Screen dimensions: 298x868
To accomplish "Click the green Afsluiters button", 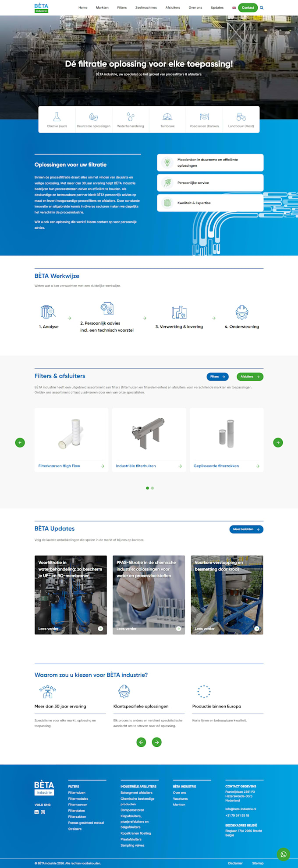I will [x=250, y=377].
